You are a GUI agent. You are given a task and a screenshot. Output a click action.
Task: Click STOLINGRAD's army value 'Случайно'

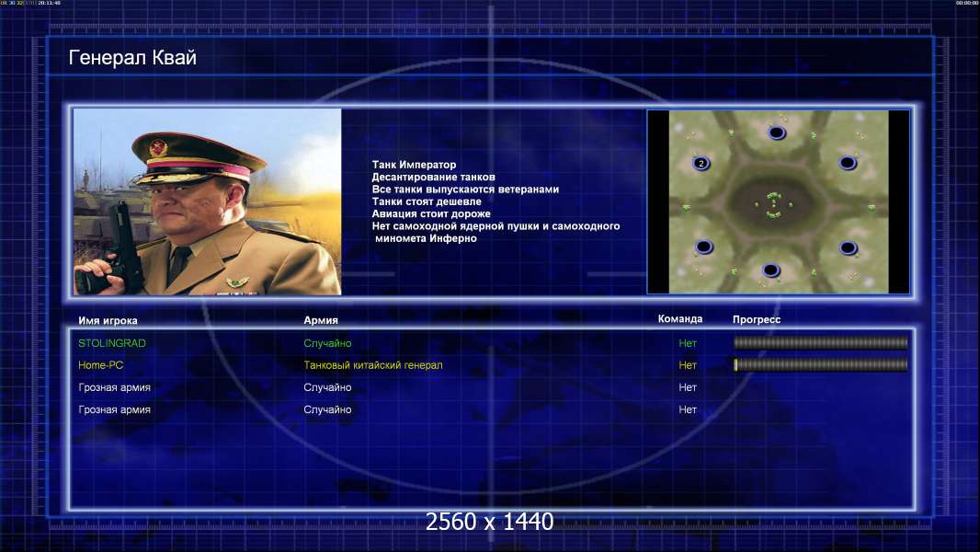point(327,343)
